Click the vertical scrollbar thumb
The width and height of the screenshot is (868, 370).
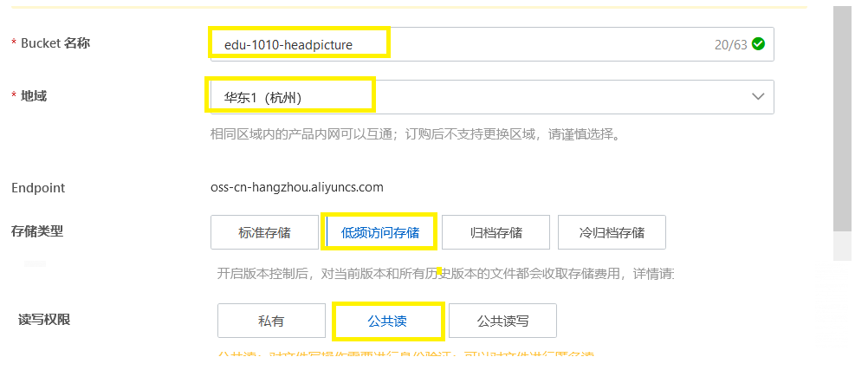click(843, 119)
